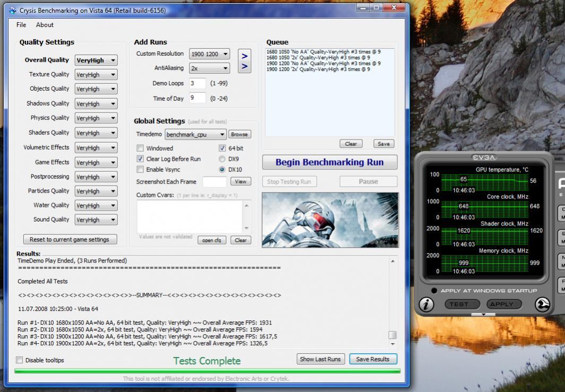Click the Screenshot Each Frame input field

(215, 181)
